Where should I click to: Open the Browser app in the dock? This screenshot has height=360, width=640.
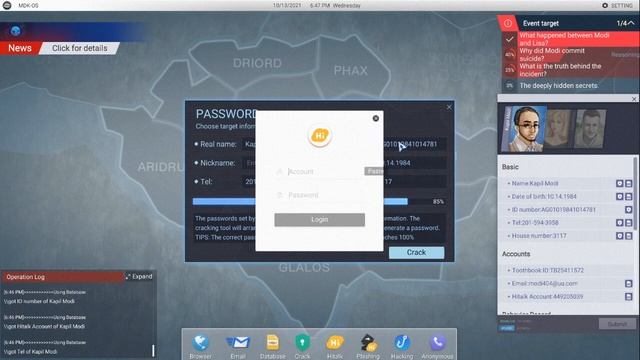(200, 346)
